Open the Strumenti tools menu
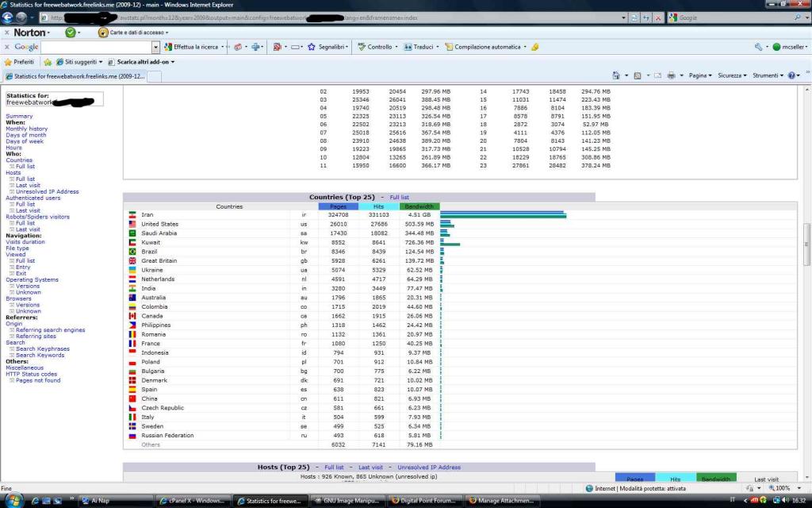This screenshot has height=508, width=812. pyautogui.click(x=768, y=75)
